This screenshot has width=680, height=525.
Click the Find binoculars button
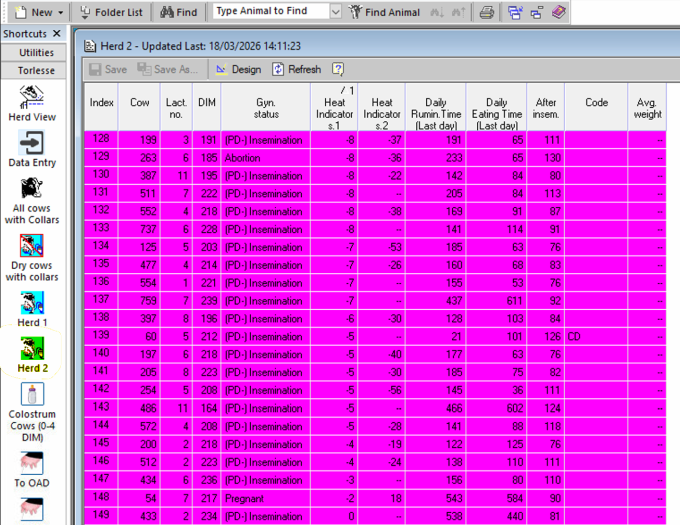pyautogui.click(x=178, y=12)
